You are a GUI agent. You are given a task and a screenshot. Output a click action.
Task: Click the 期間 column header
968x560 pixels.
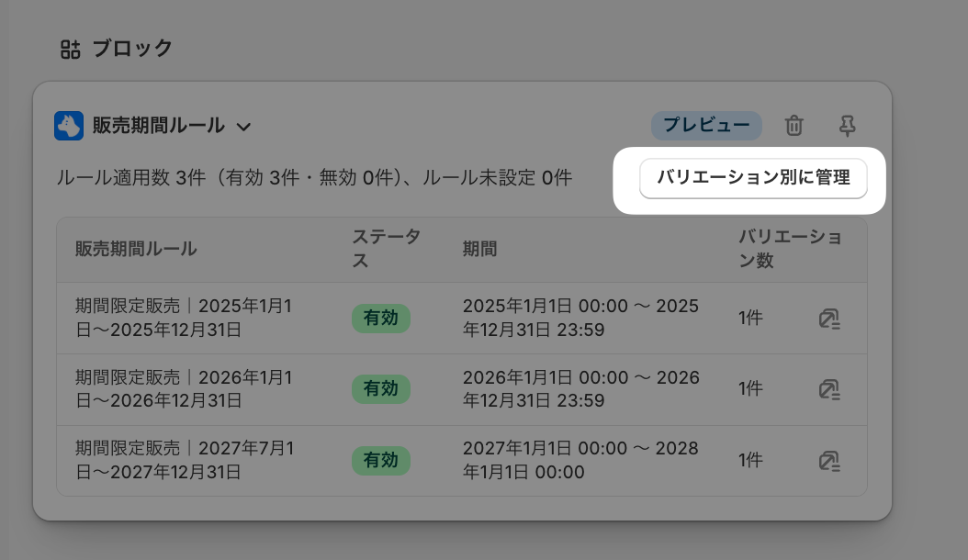479,250
